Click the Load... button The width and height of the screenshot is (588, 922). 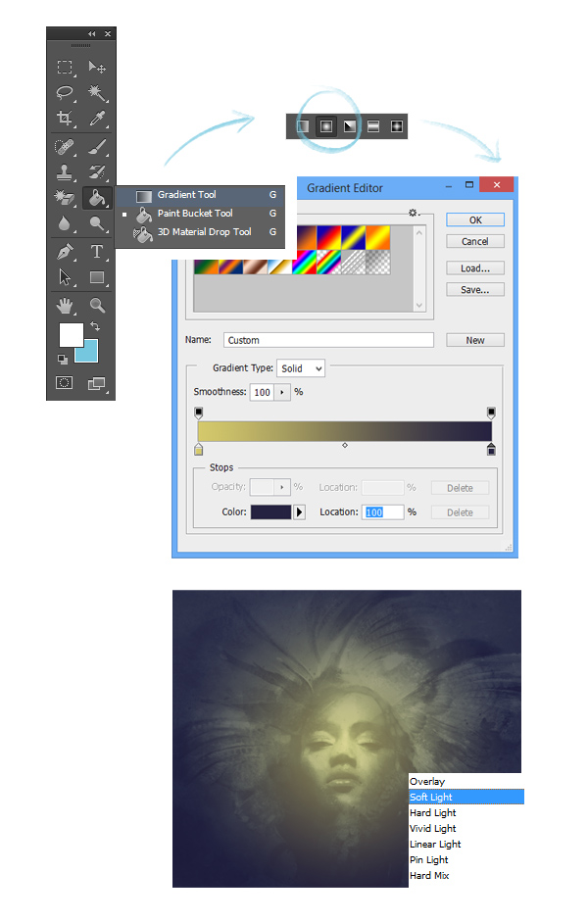(475, 268)
